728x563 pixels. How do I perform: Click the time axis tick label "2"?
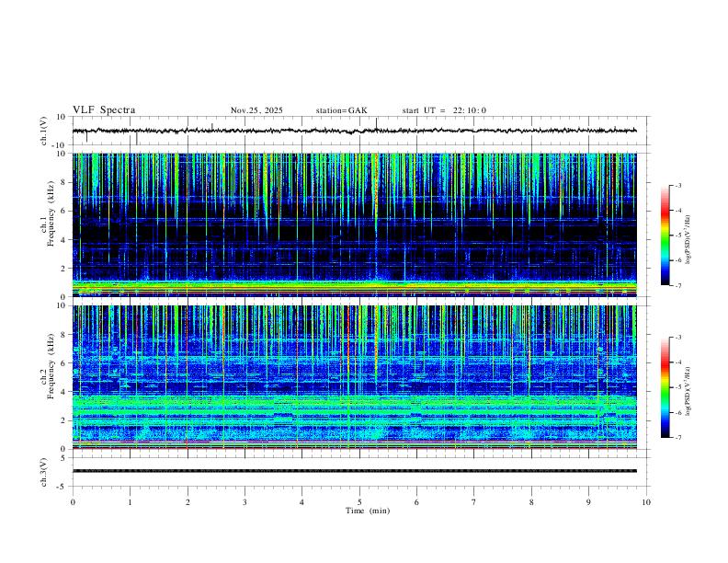pyautogui.click(x=188, y=502)
